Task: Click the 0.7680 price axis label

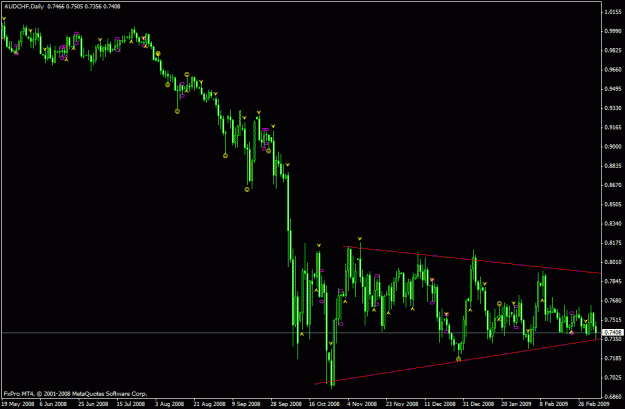Action: (x=613, y=301)
